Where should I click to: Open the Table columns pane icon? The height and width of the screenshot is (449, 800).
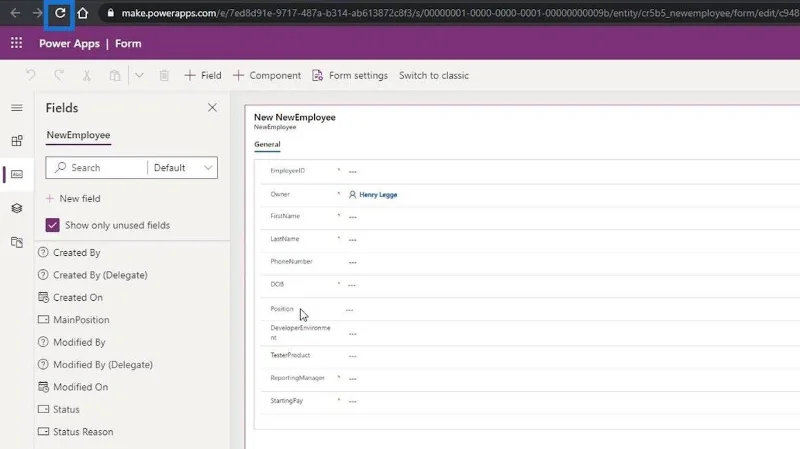(17, 174)
